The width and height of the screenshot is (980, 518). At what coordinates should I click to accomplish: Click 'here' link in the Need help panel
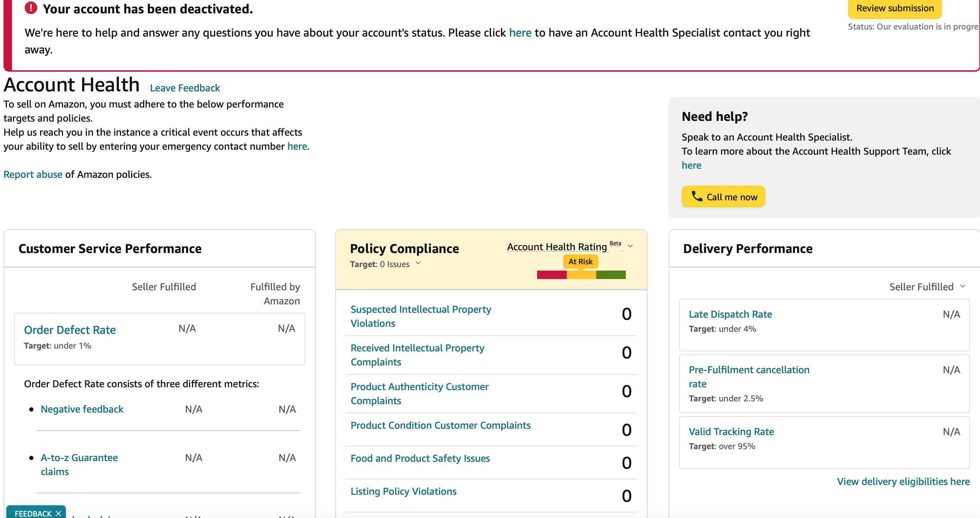(691, 165)
